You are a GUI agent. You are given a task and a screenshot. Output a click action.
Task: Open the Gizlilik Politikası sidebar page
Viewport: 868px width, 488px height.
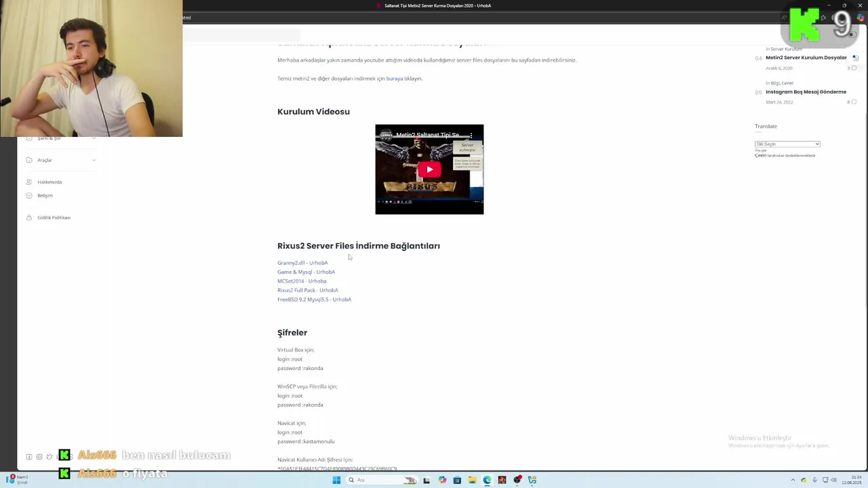(54, 218)
